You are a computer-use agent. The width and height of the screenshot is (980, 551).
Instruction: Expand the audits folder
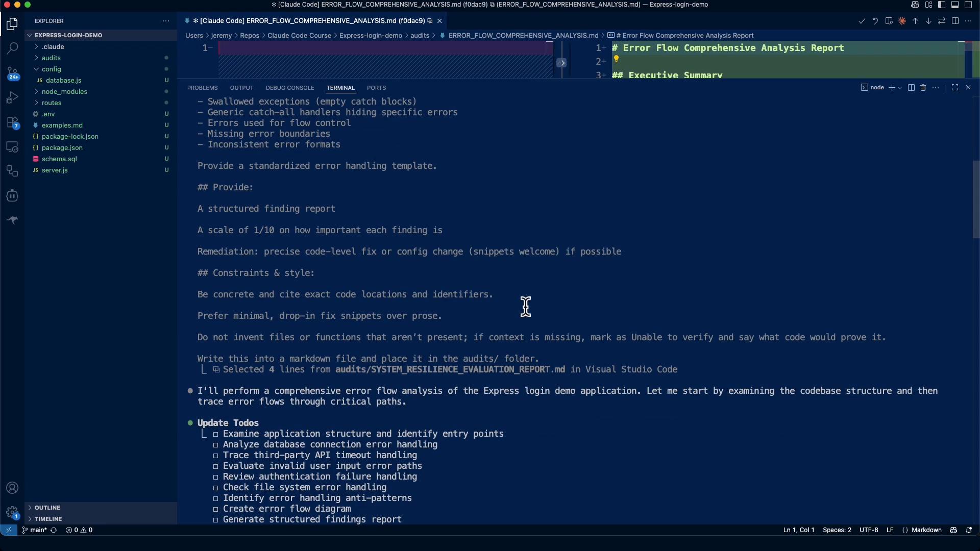[x=101, y=58]
